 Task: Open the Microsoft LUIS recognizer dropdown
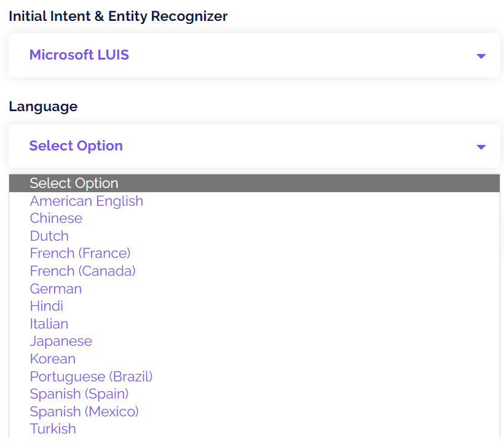tap(254, 55)
